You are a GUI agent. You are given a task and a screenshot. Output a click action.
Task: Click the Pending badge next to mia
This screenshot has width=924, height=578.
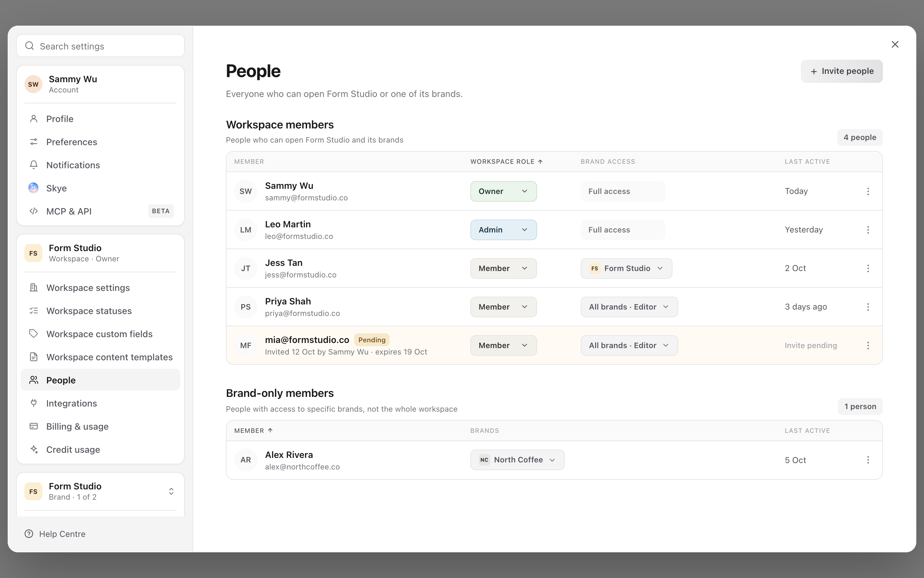tap(372, 340)
